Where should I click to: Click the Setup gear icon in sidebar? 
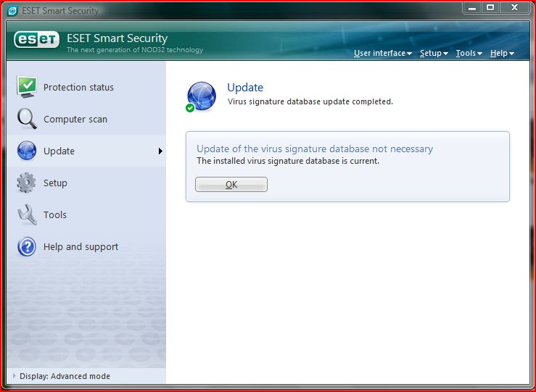point(26,183)
